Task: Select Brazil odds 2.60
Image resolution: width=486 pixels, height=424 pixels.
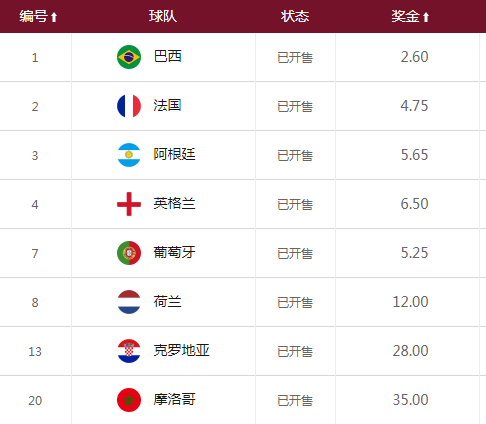Action: (x=414, y=57)
